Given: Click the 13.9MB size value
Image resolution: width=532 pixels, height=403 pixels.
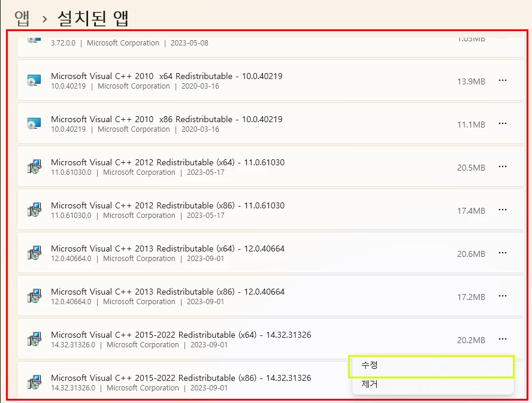Looking at the screenshot, I should (471, 81).
